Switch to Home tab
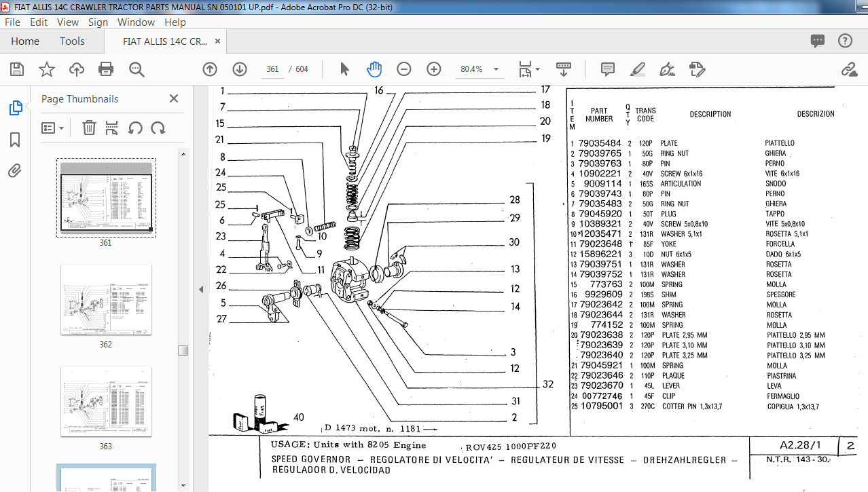Viewport: 868px width, 492px height. coord(25,41)
